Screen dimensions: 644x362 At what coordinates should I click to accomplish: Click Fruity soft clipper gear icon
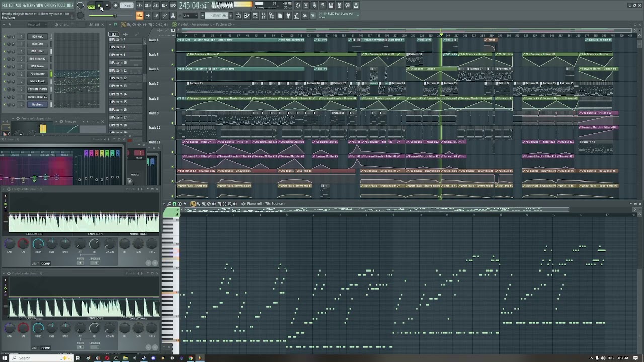18,119
